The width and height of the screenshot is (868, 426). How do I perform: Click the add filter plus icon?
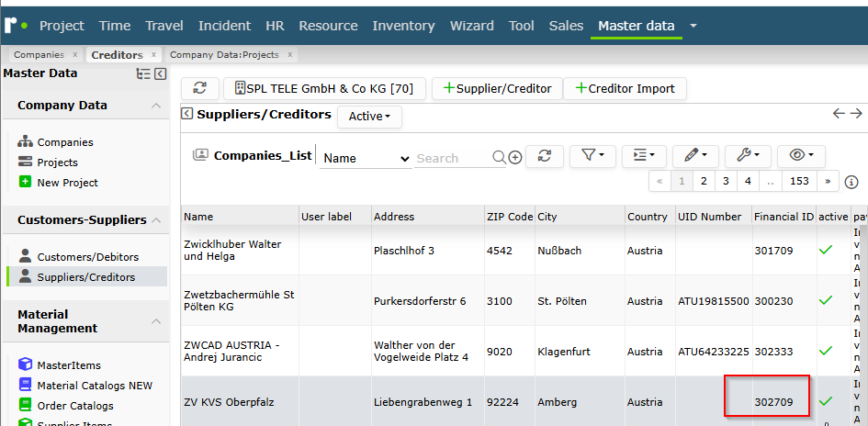click(515, 158)
